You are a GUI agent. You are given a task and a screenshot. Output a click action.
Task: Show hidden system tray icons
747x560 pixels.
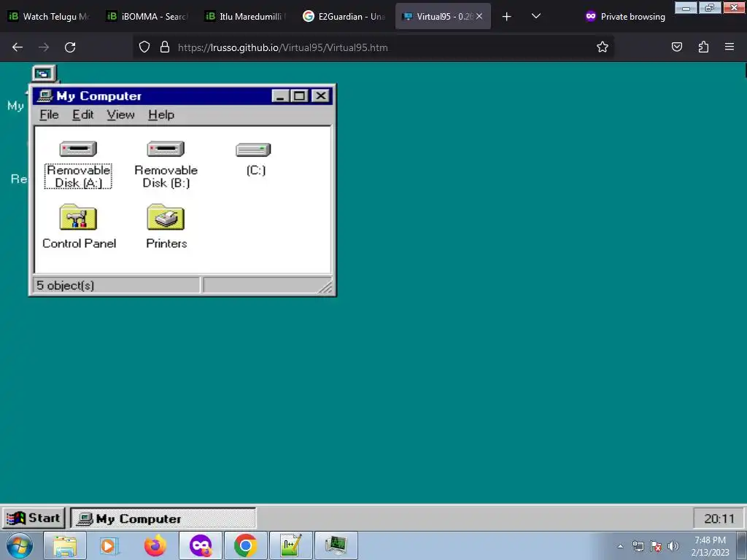[x=620, y=547]
